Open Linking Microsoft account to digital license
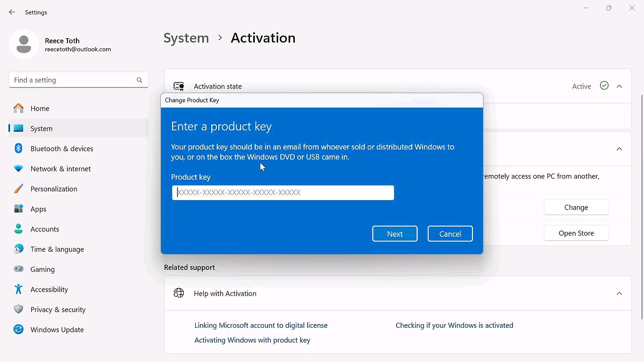644x362 pixels. pos(261,325)
